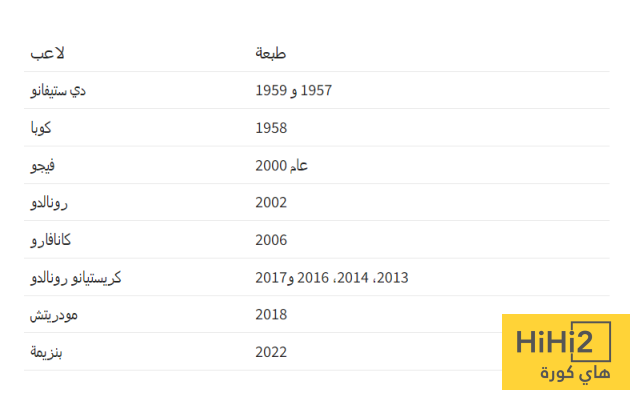Select the لاعب column header
This screenshot has width=640, height=401.
pos(47,53)
